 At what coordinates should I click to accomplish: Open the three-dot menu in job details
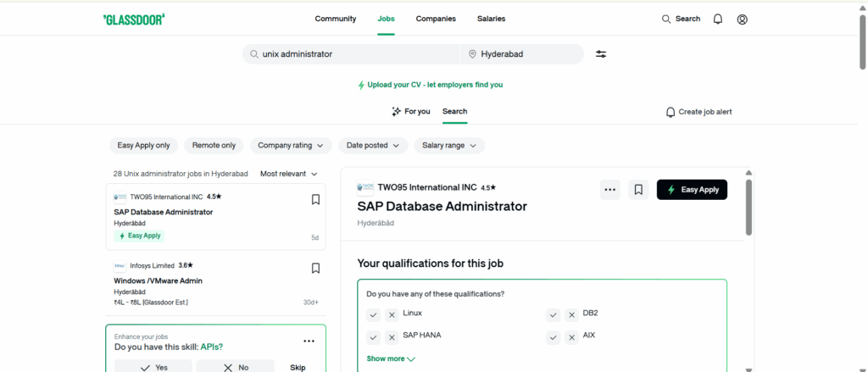pos(610,190)
